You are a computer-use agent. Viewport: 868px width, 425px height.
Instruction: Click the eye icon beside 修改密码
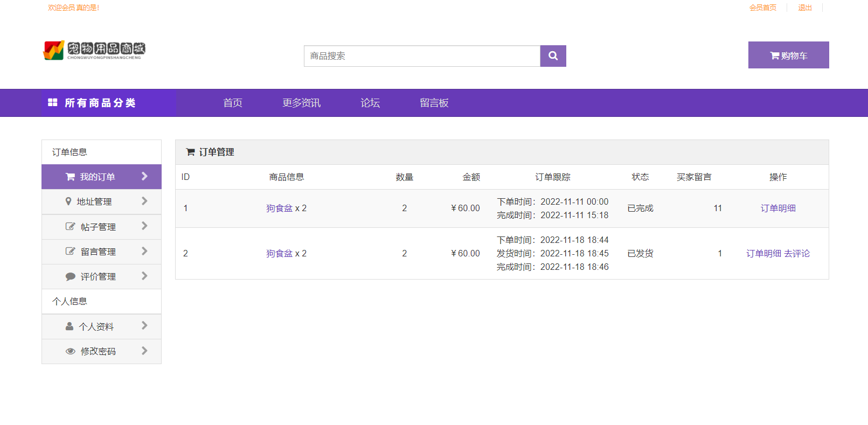tap(70, 351)
